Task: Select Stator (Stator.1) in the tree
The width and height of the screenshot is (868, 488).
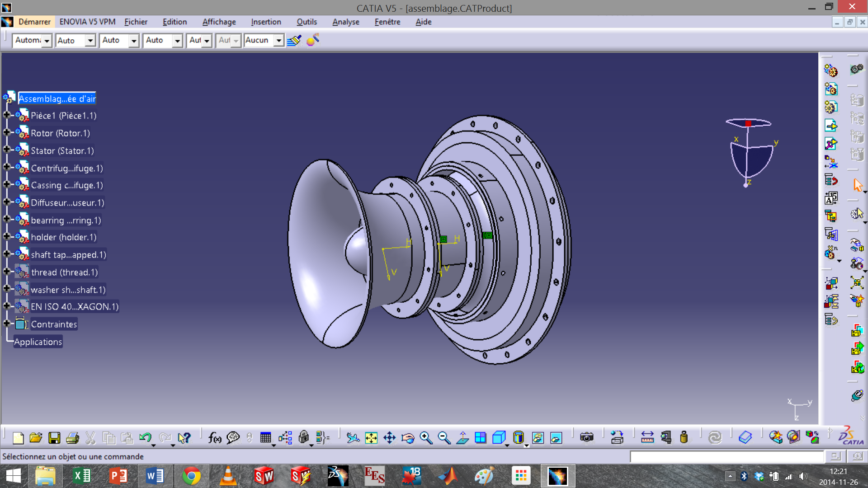Action: pyautogui.click(x=62, y=150)
